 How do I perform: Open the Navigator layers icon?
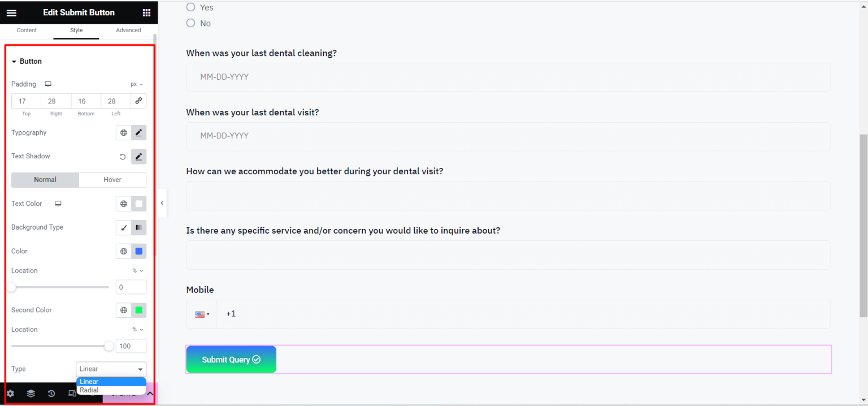pyautogui.click(x=31, y=394)
